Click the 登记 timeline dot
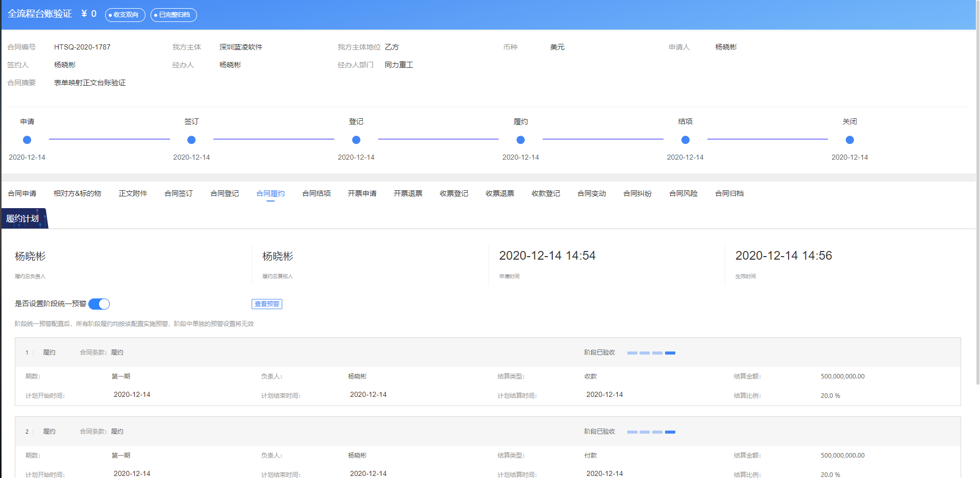The height and width of the screenshot is (478, 980). click(x=356, y=140)
